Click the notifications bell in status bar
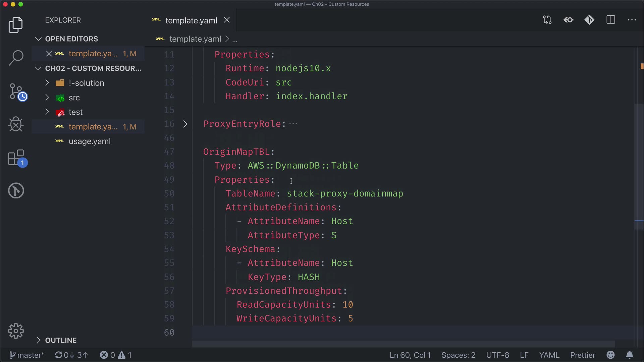Image resolution: width=644 pixels, height=362 pixels. point(630,355)
